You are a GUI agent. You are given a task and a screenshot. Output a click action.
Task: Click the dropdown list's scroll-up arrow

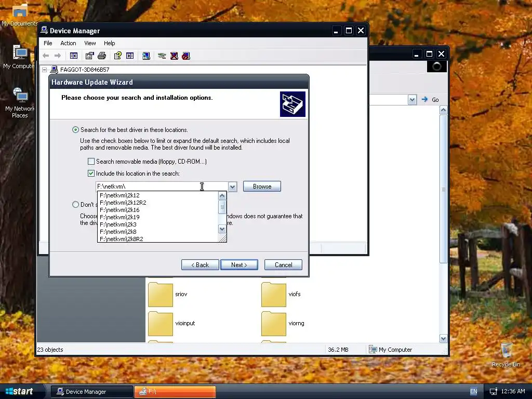(x=222, y=195)
